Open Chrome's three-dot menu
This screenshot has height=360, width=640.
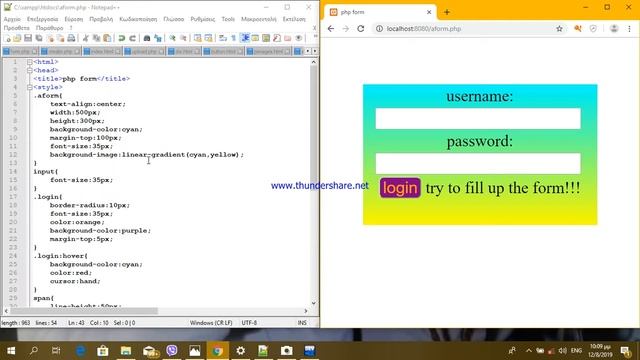tap(629, 29)
